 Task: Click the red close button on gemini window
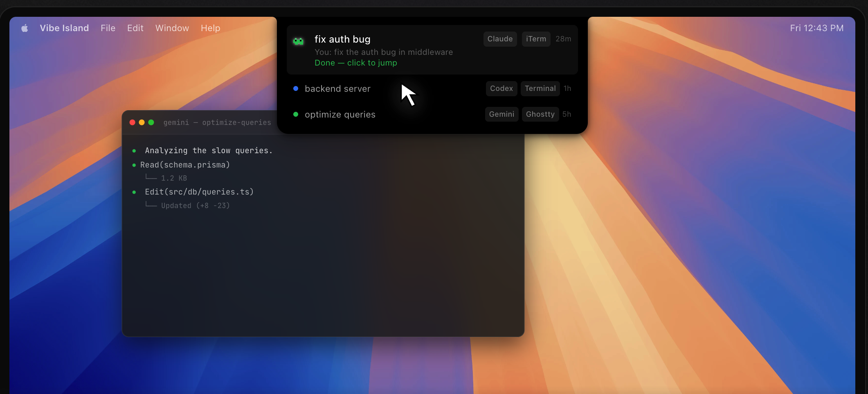click(x=132, y=122)
